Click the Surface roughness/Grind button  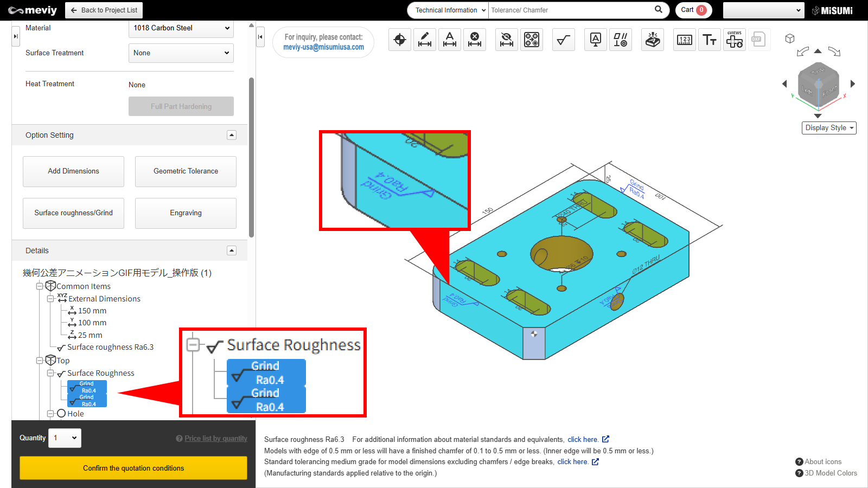click(x=73, y=213)
